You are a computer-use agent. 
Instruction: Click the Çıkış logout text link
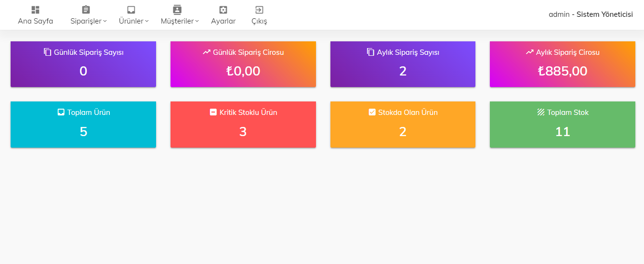pyautogui.click(x=259, y=21)
